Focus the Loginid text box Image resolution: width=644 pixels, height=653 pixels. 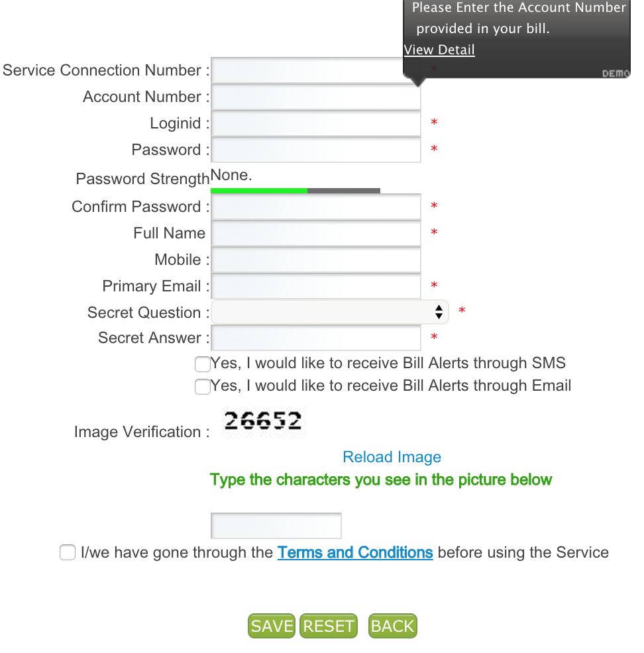[x=315, y=123]
